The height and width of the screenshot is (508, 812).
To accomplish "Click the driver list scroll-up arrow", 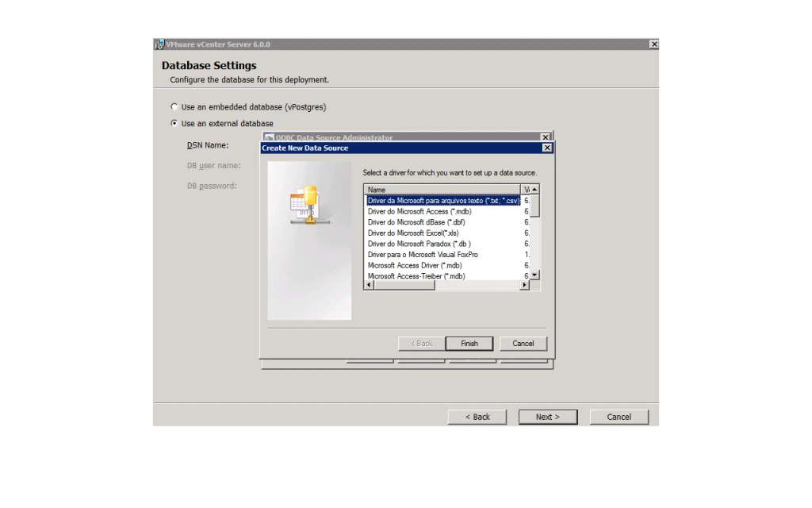I will (x=535, y=190).
